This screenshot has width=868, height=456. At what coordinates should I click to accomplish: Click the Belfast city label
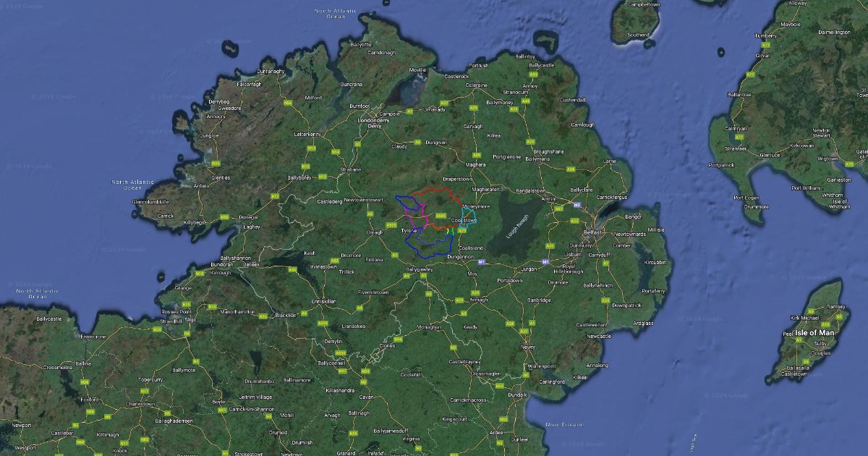coord(591,232)
